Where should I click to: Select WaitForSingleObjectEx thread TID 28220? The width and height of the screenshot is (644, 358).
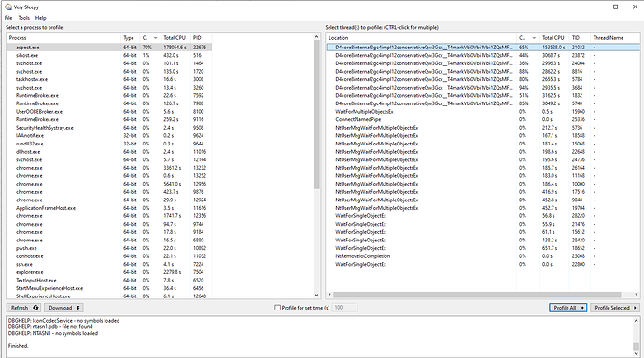483,216
